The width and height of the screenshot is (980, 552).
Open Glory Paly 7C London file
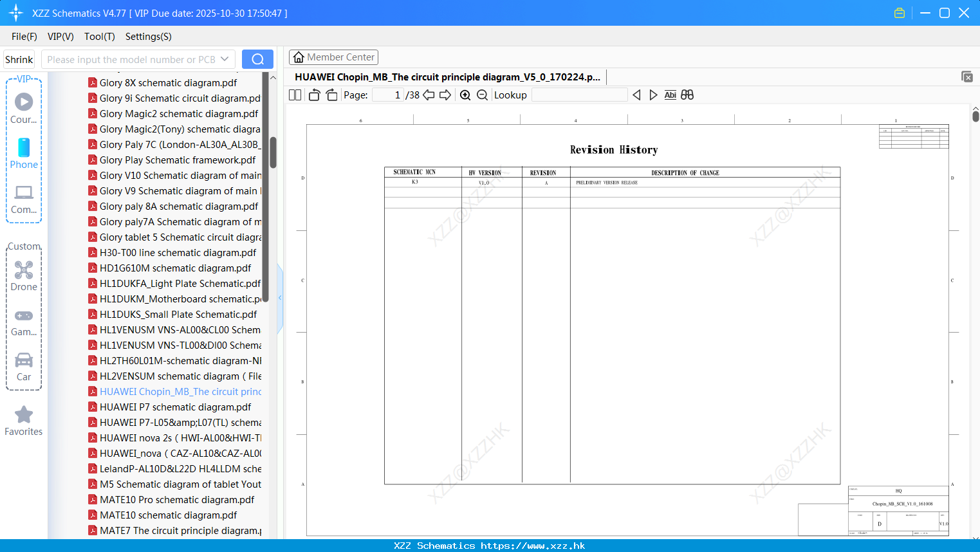pyautogui.click(x=174, y=144)
